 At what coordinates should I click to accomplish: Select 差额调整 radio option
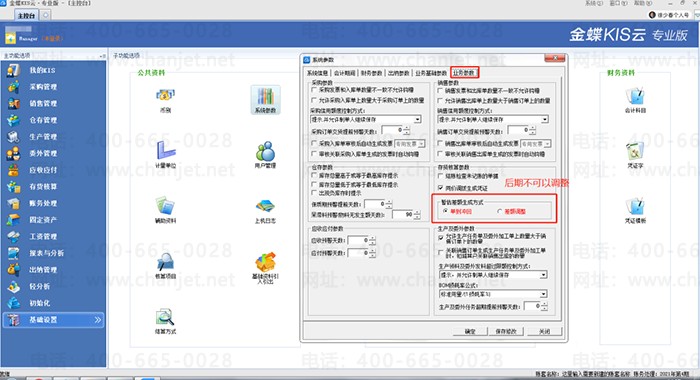tap(500, 211)
